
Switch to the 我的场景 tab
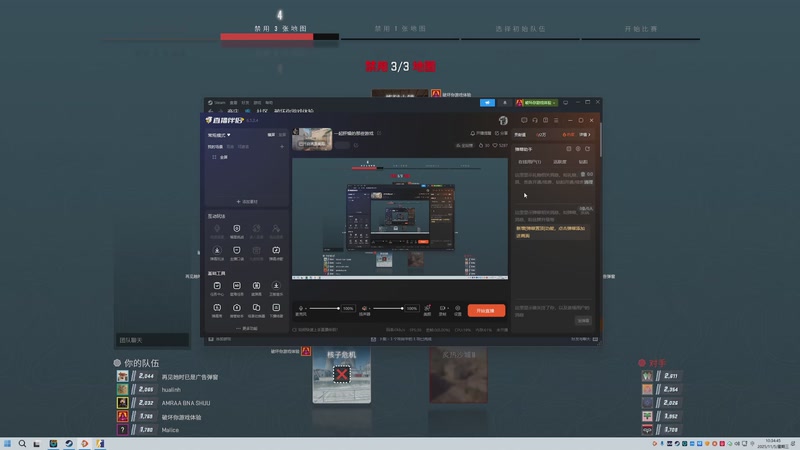pyautogui.click(x=215, y=147)
